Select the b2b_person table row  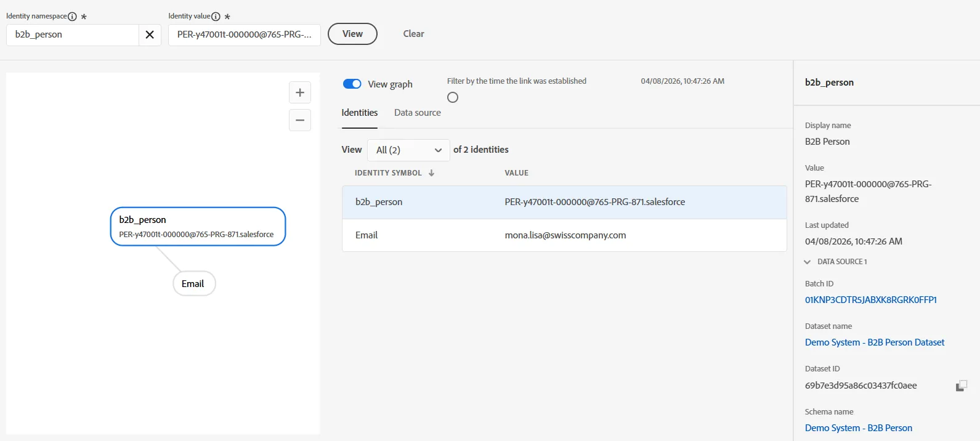[x=564, y=202]
